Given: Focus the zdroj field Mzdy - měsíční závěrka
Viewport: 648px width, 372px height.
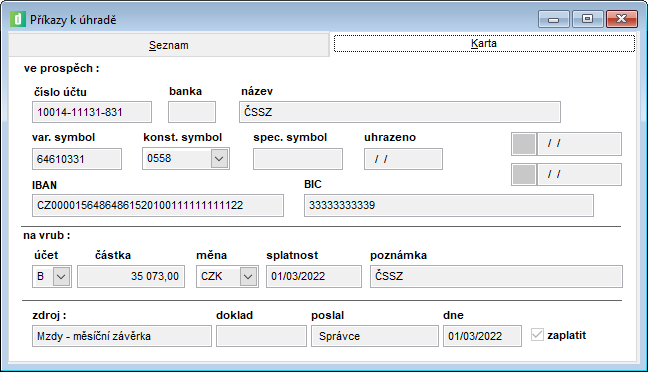Looking at the screenshot, I should (x=122, y=336).
